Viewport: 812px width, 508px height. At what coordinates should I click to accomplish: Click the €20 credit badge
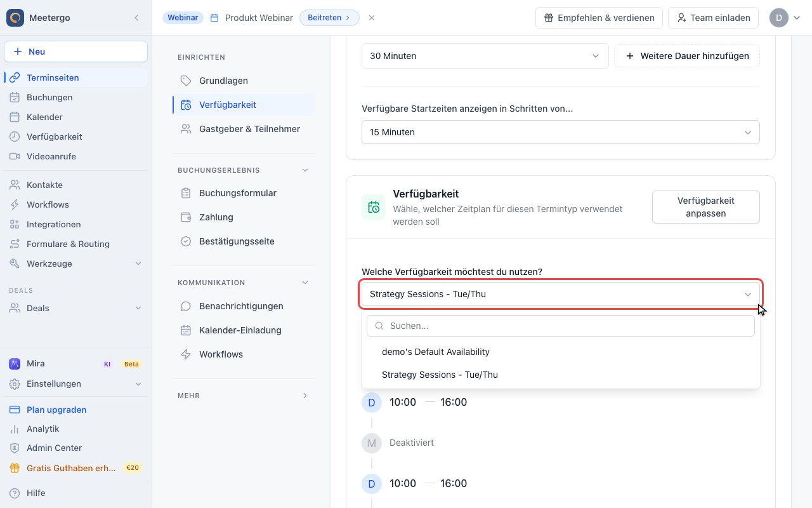133,468
